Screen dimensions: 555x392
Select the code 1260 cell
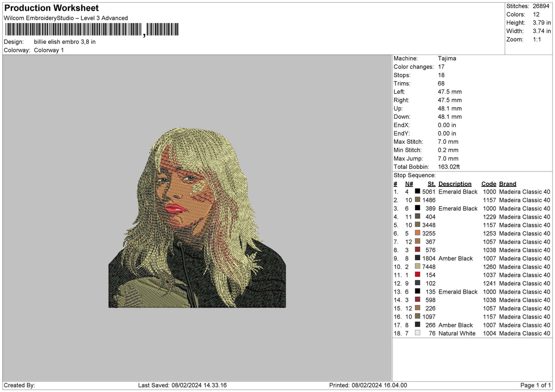click(489, 266)
